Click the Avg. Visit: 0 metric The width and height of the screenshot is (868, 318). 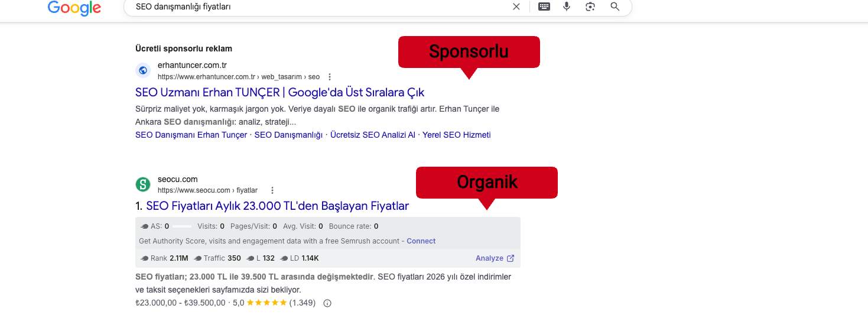tap(303, 226)
